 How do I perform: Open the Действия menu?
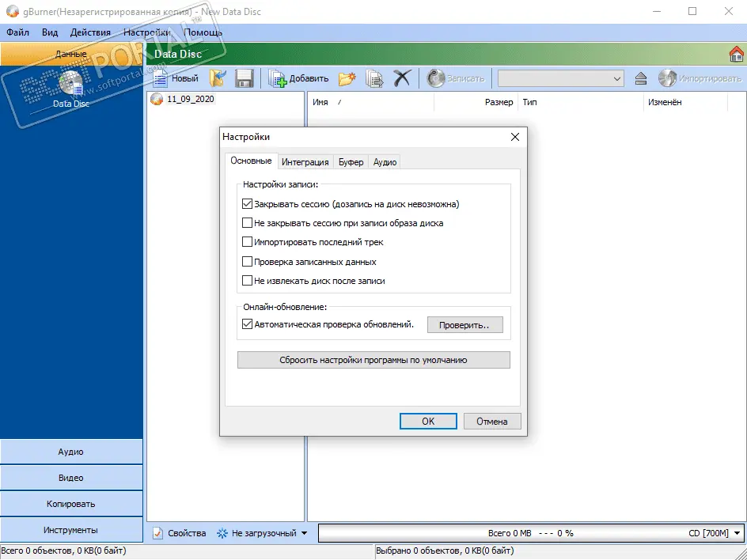[x=90, y=32]
